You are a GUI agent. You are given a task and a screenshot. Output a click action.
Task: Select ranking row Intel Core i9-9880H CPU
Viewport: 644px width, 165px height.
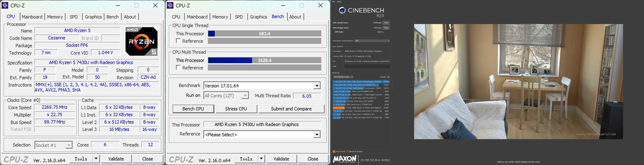click(x=361, y=91)
